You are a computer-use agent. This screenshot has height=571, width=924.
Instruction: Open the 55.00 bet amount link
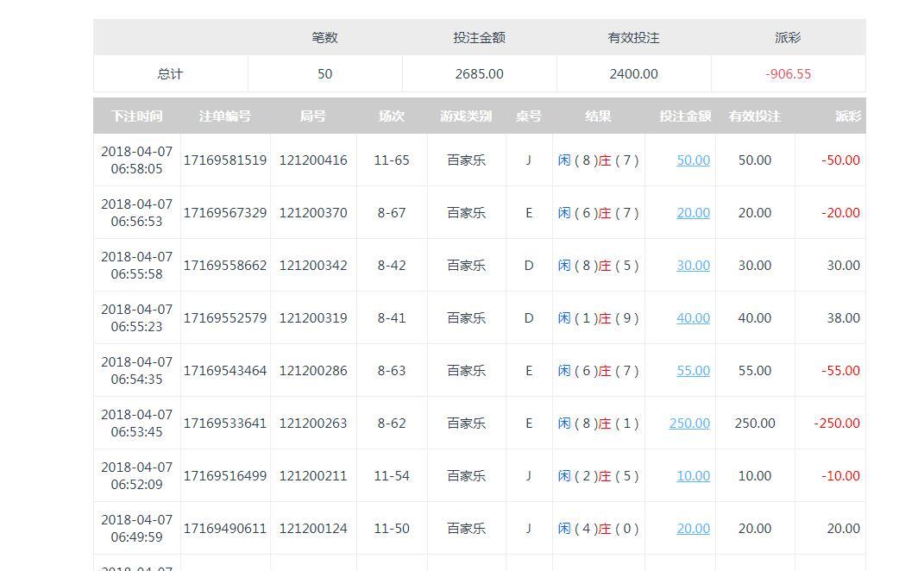pyautogui.click(x=693, y=371)
